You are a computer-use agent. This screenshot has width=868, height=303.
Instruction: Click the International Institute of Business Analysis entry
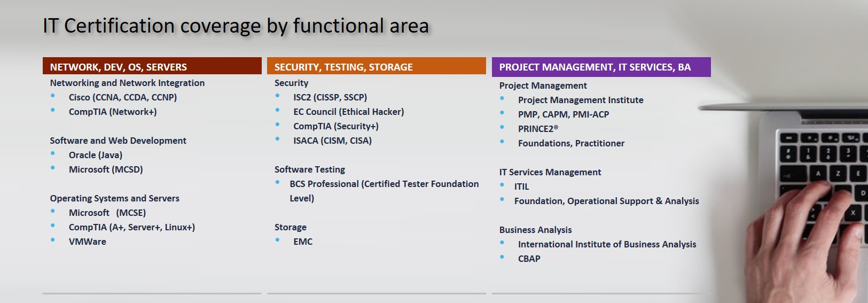click(607, 244)
